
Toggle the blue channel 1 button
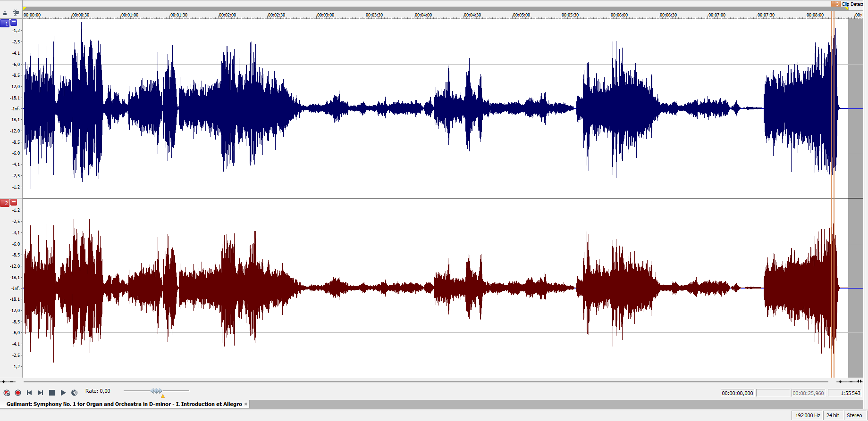[5, 23]
